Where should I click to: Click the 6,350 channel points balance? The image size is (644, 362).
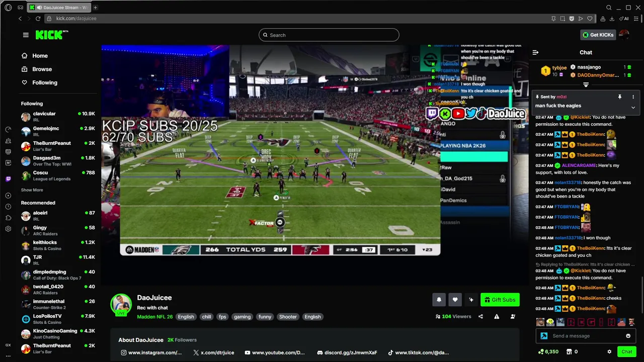548,352
